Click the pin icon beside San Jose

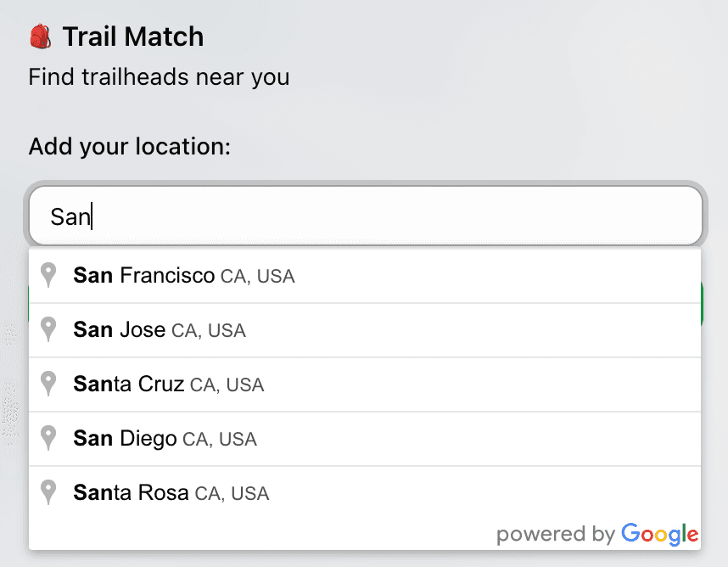(x=48, y=329)
